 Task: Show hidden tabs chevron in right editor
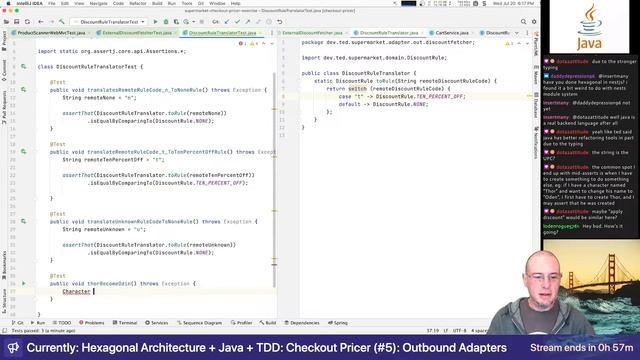click(517, 33)
